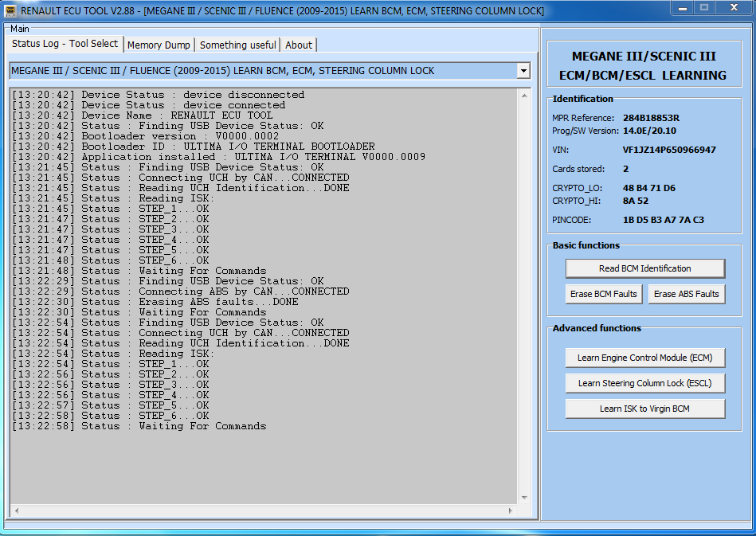Click the log scroll down arrow

tap(524, 498)
